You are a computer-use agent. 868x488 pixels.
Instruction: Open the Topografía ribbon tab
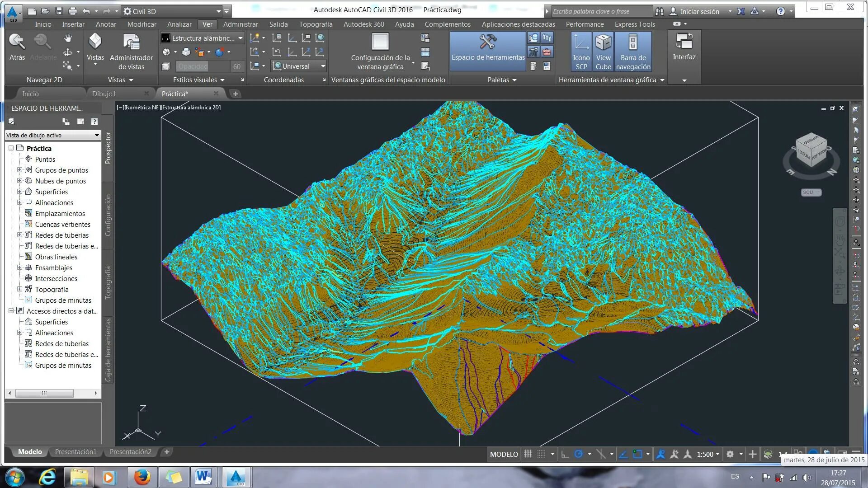[x=316, y=24]
